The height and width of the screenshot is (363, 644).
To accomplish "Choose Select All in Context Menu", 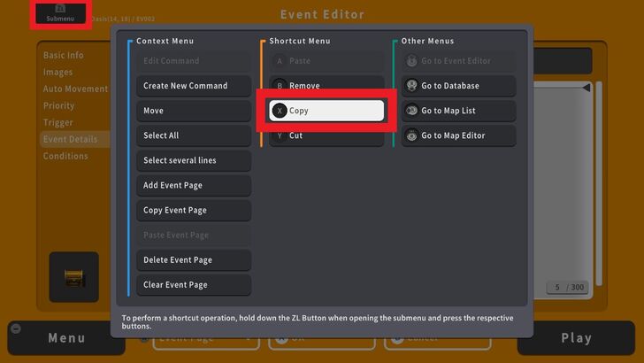I will [193, 135].
